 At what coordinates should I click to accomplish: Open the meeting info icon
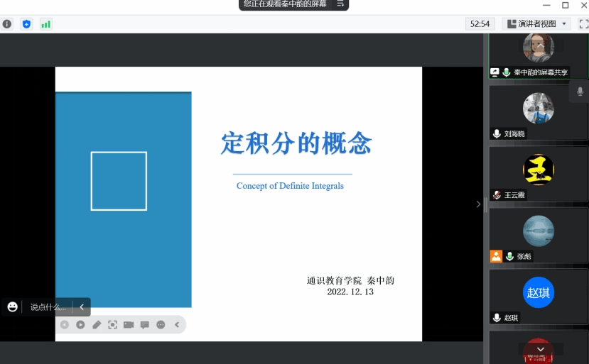tap(7, 24)
